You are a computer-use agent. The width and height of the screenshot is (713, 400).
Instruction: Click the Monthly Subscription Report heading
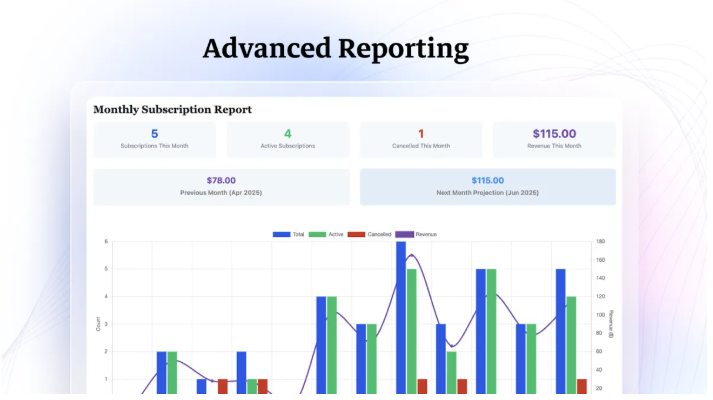pos(172,109)
